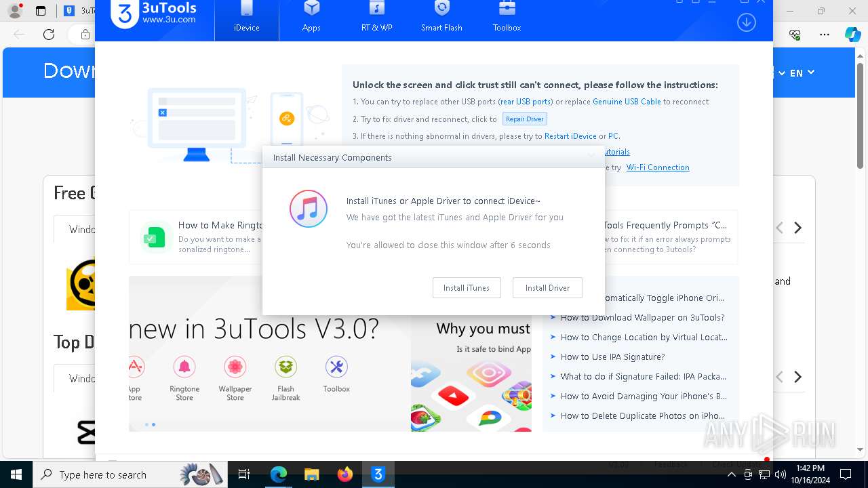The width and height of the screenshot is (868, 488).
Task: Open How to Use IPA Signature article
Action: point(612,357)
